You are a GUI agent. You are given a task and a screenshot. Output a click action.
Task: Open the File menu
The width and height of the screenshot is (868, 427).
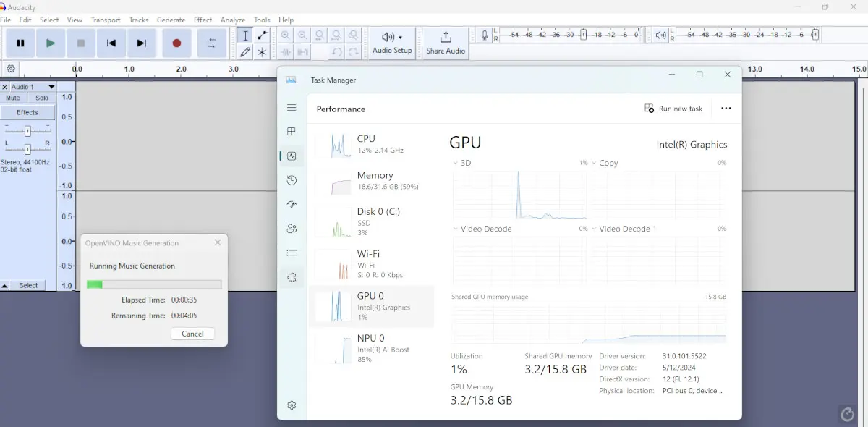click(6, 20)
